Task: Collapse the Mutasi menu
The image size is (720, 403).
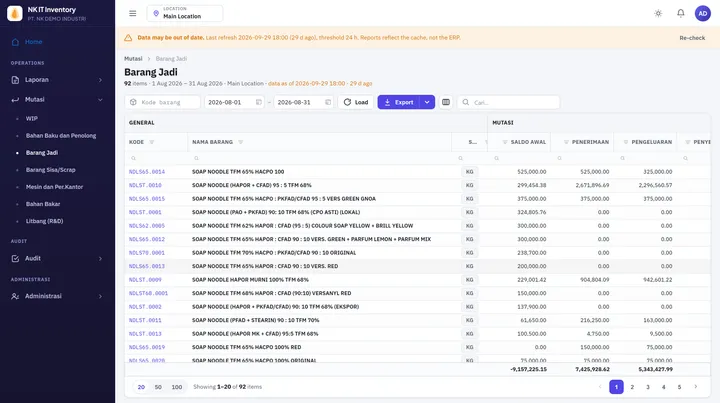Action: pyautogui.click(x=57, y=100)
